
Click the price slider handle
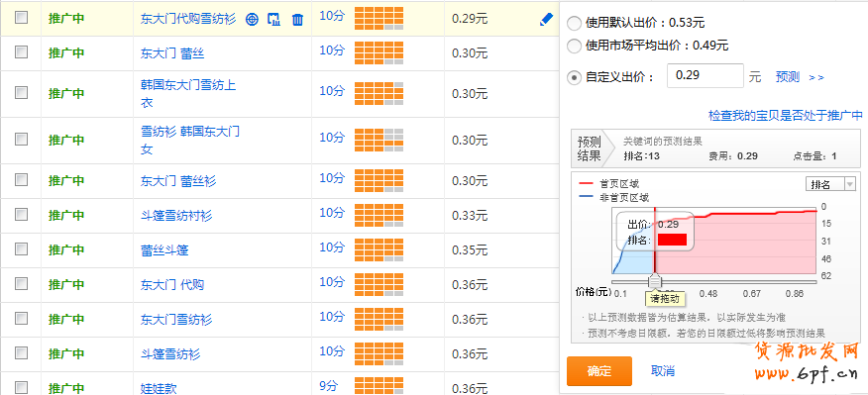(x=655, y=281)
